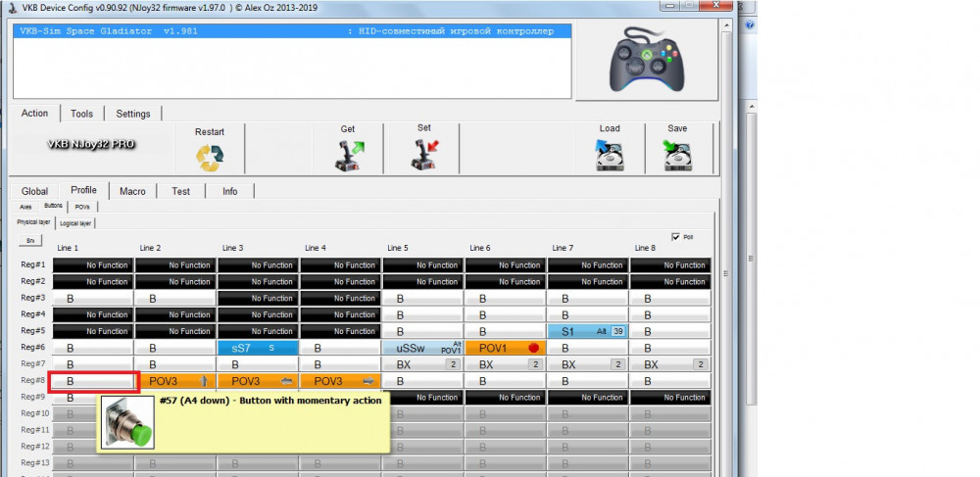The width and height of the screenshot is (980, 477).
Task: Click the Restart recycle icon
Action: coord(210,158)
